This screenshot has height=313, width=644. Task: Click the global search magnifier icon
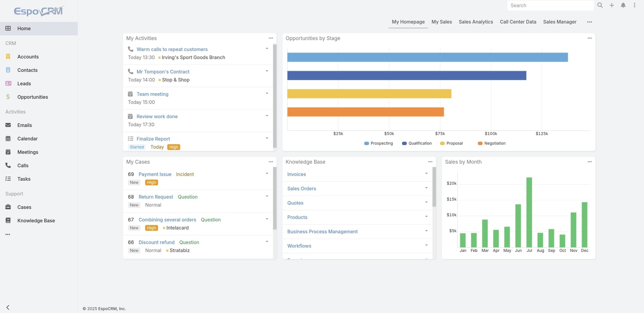tap(600, 5)
